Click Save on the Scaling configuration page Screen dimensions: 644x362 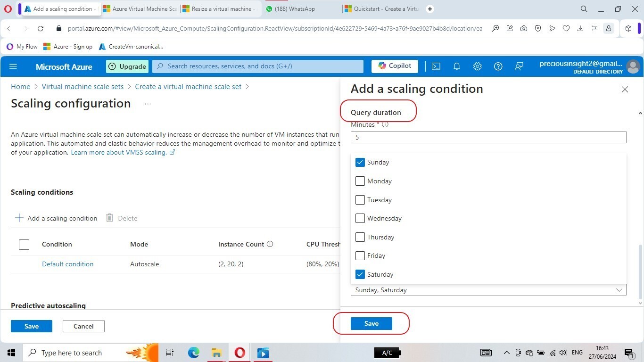tap(32, 326)
